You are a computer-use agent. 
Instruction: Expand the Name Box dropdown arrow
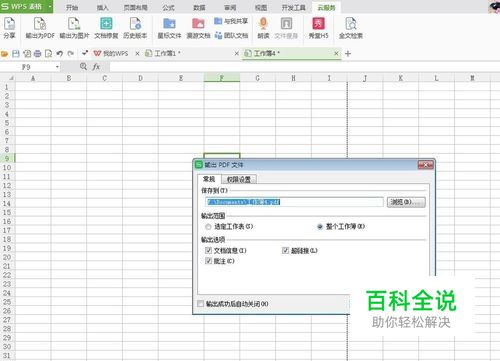[57, 67]
